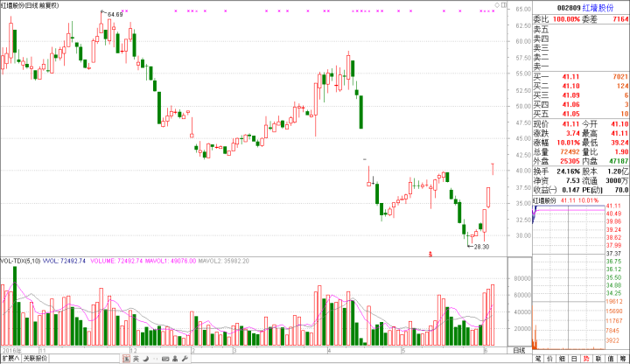This screenshot has width=630, height=364.
Task: Click PE(动) value 70.0
Action: pos(622,190)
